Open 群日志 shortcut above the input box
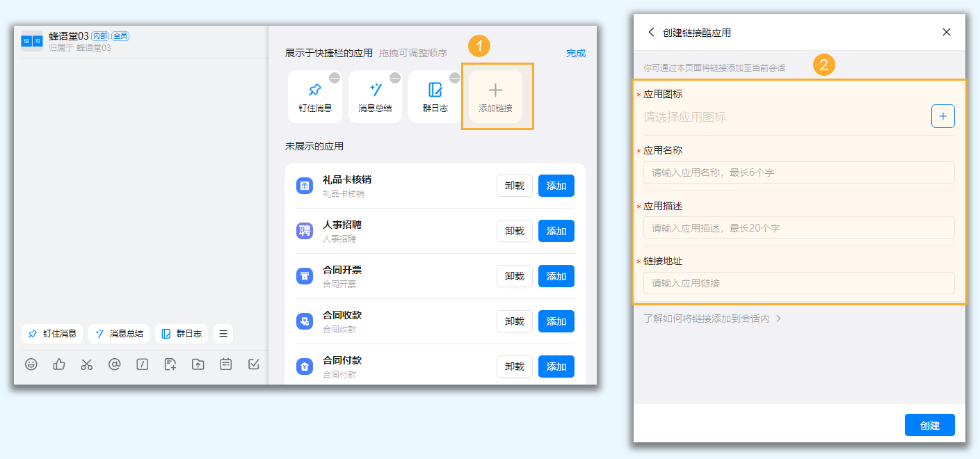Image resolution: width=980 pixels, height=459 pixels. coord(182,334)
